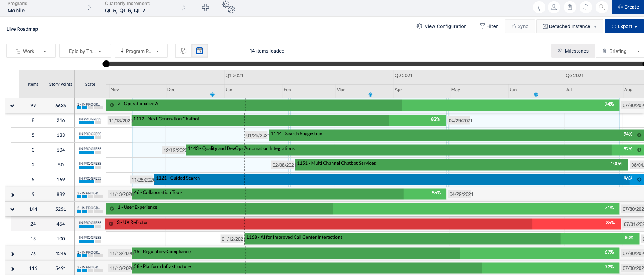Open the user profile icon
Image resolution: width=644 pixels, height=275 pixels.
(554, 7)
